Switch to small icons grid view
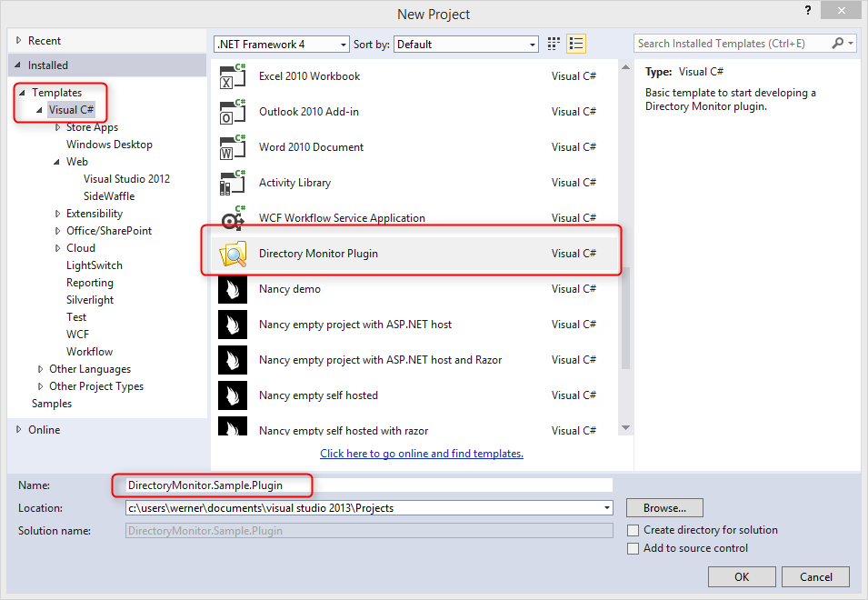The image size is (868, 600). (x=554, y=44)
